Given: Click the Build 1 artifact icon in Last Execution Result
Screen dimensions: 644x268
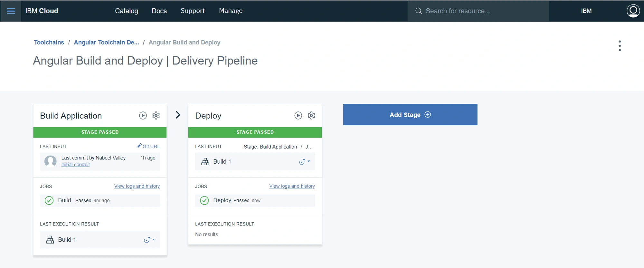Looking at the screenshot, I should tap(50, 240).
